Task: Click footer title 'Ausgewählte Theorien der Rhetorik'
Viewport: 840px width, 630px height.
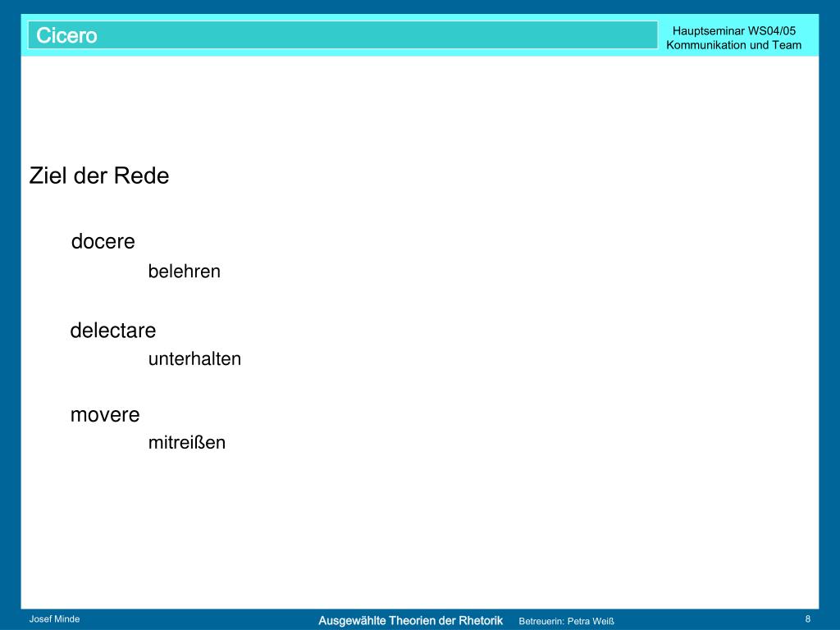Action: 410,620
